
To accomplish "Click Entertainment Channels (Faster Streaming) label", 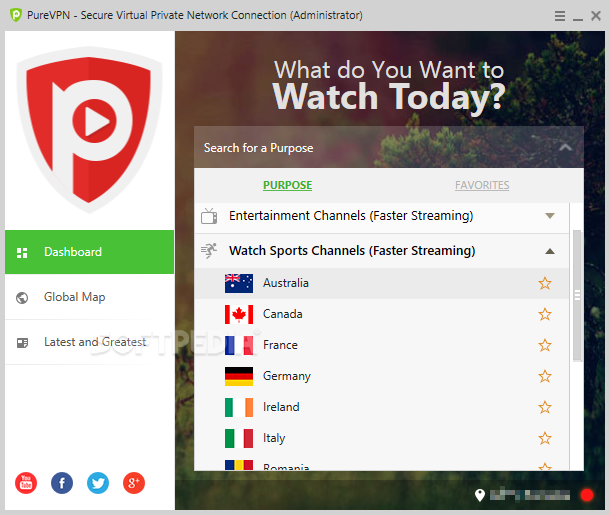I will 351,216.
